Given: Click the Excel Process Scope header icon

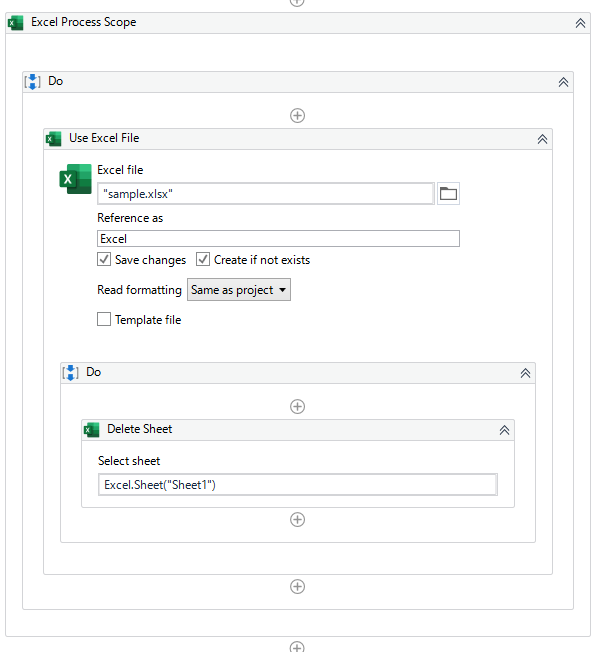Looking at the screenshot, I should pyautogui.click(x=16, y=23).
